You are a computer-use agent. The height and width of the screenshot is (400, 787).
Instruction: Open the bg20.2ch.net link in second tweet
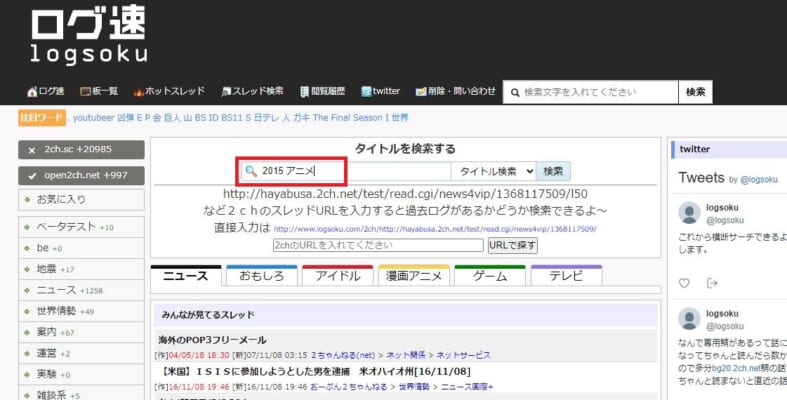click(x=737, y=368)
